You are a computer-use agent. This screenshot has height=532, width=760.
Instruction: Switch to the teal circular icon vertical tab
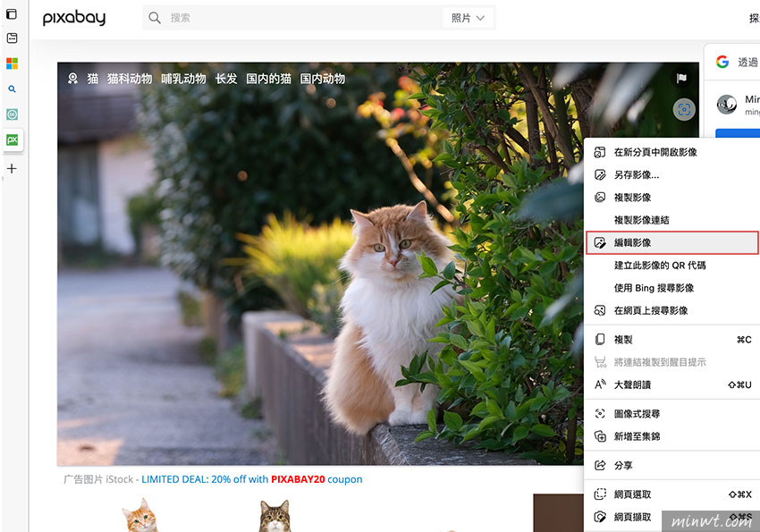[12, 114]
